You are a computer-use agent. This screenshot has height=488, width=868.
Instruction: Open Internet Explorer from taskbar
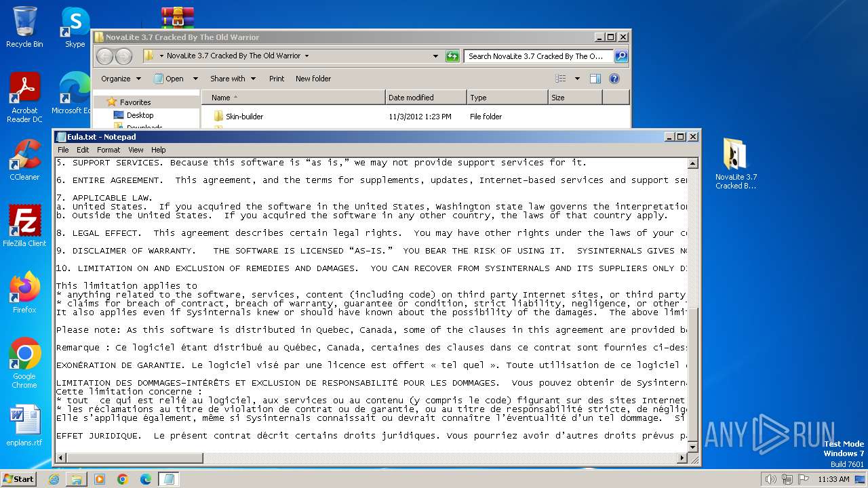[x=54, y=479]
